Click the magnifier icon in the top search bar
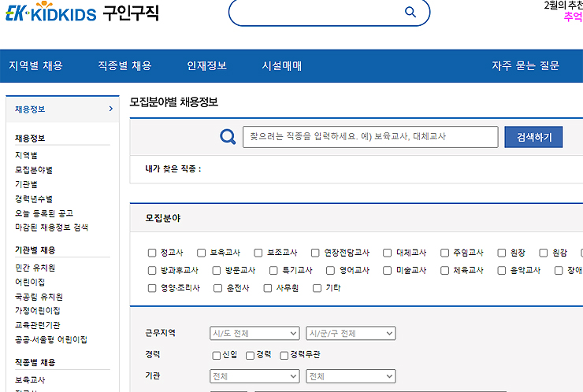This screenshot has height=392, width=583. tap(410, 12)
